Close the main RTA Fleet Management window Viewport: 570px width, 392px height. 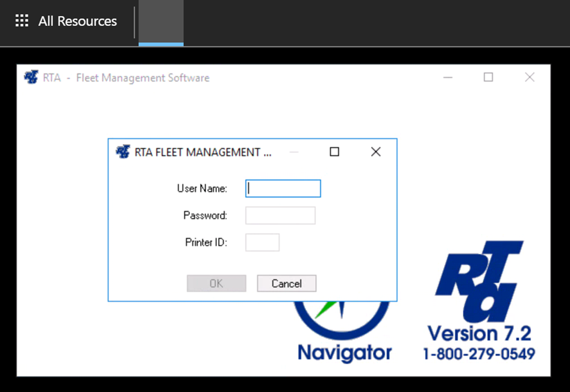pyautogui.click(x=530, y=77)
